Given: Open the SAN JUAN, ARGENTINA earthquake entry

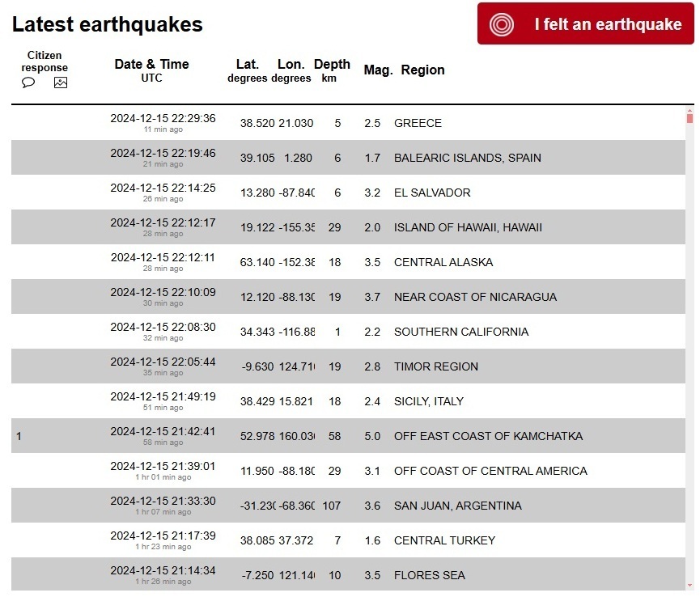Looking at the screenshot, I should 457,506.
